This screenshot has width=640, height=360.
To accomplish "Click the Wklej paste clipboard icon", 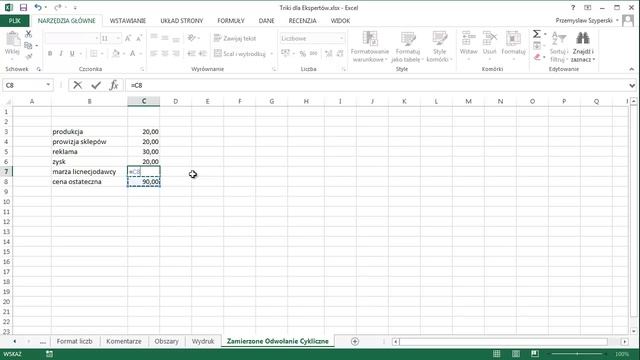I will tap(12, 40).
